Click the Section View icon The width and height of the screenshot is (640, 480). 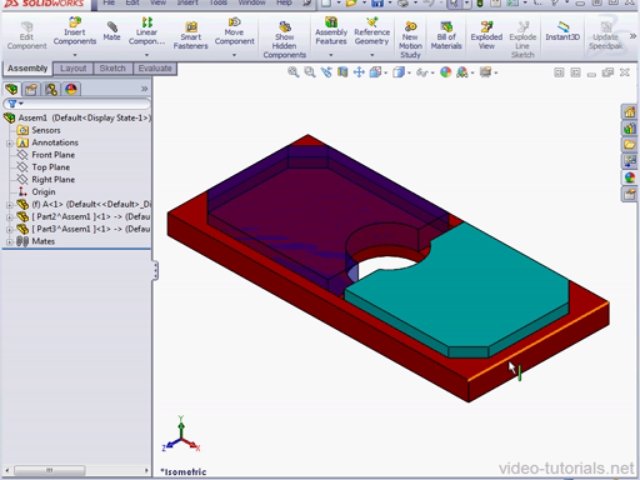tap(342, 72)
